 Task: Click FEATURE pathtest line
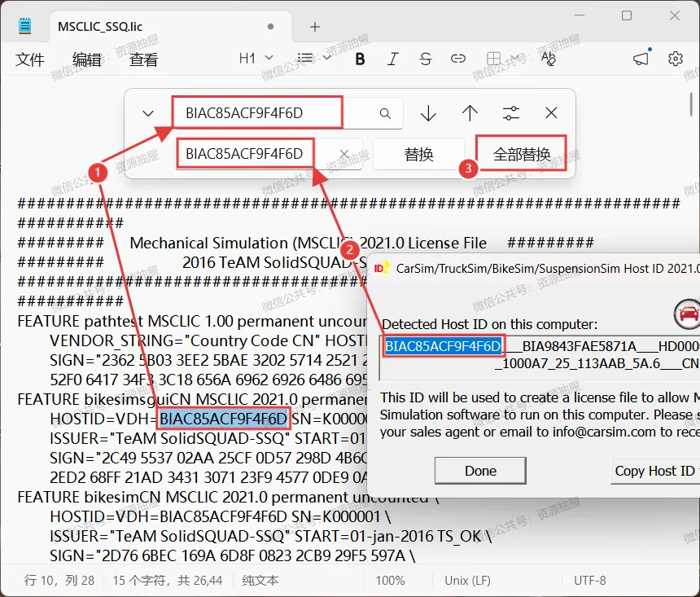[192, 321]
